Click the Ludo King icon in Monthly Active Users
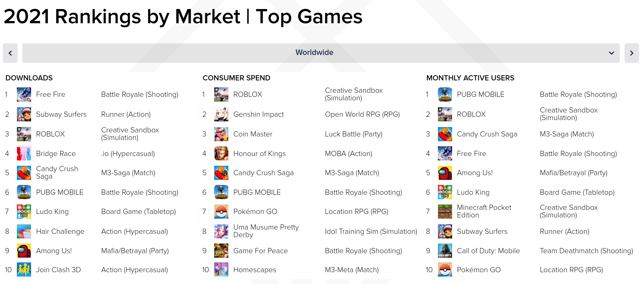The width and height of the screenshot is (644, 284). pyautogui.click(x=445, y=192)
